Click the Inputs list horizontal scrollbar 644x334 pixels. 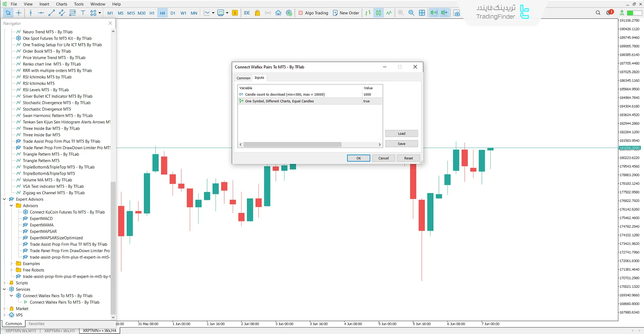click(292, 145)
